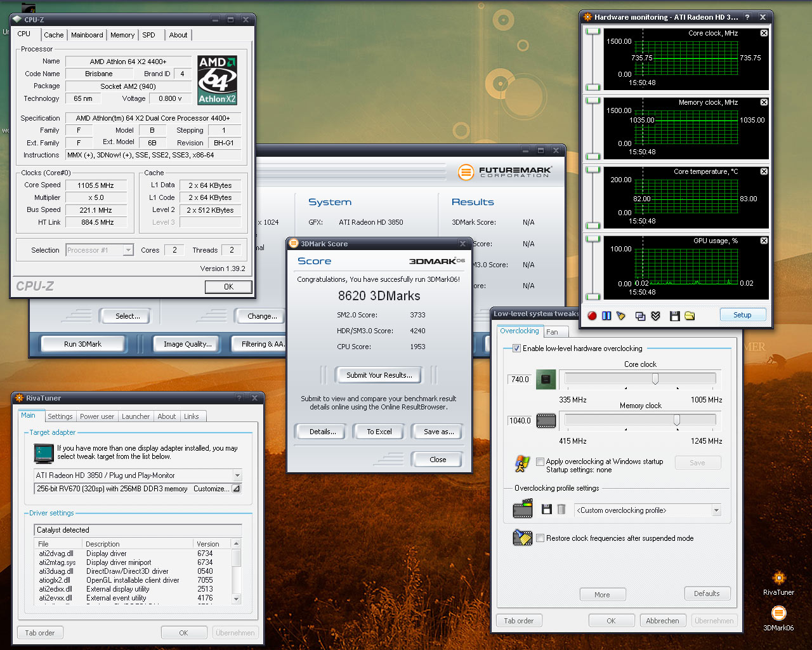
Task: Open the Links tab in RivaTuner
Action: pos(192,416)
